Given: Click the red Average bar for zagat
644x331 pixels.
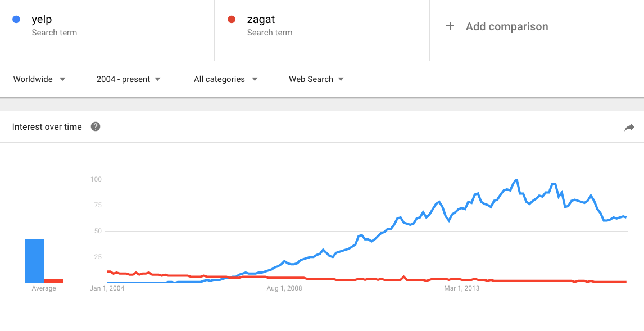Looking at the screenshot, I should coord(54,280).
